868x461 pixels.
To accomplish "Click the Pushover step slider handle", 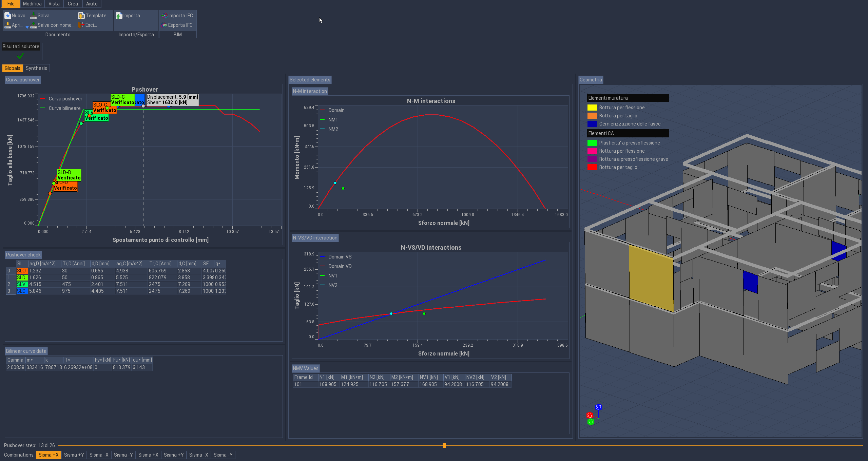I will (x=444, y=445).
